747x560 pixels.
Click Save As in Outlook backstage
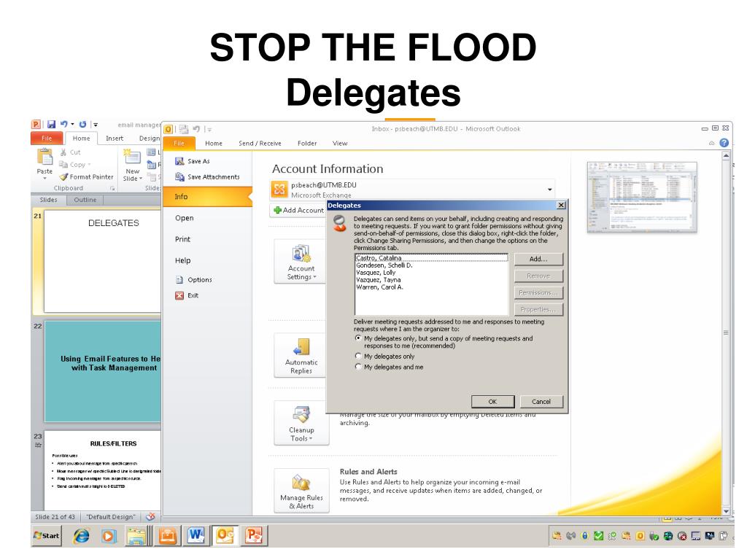point(193,161)
